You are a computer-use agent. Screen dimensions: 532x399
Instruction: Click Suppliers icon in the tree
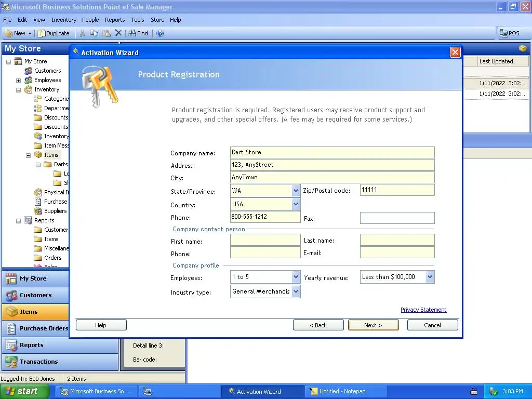click(38, 211)
